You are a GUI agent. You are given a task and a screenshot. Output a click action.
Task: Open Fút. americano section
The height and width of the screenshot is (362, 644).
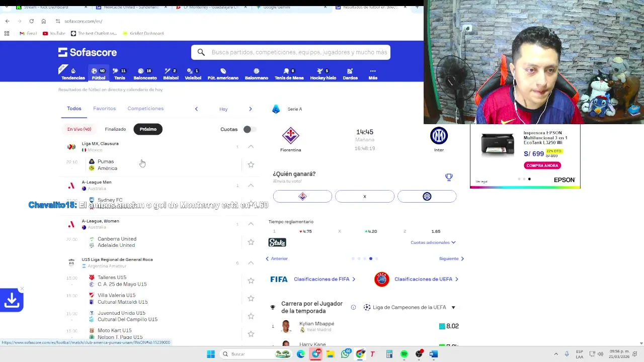(x=223, y=74)
